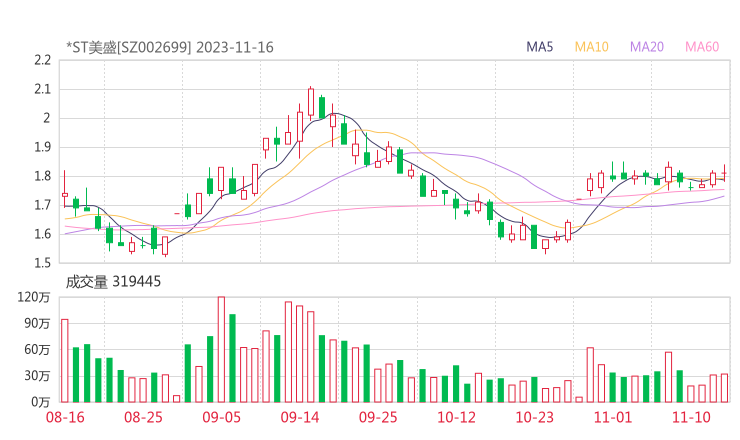Click the 30万 volume axis label

pos(37,376)
